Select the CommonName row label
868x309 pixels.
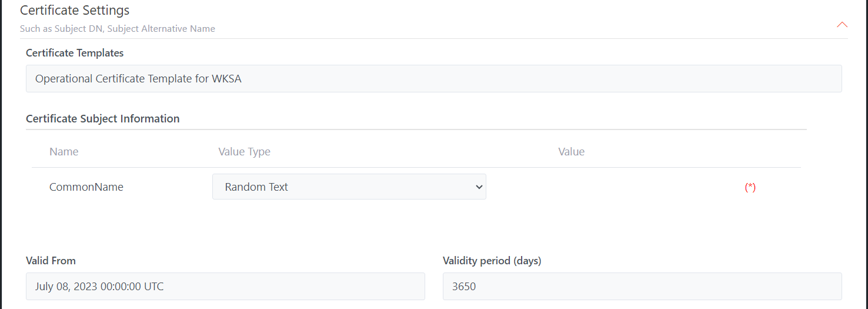click(x=86, y=187)
